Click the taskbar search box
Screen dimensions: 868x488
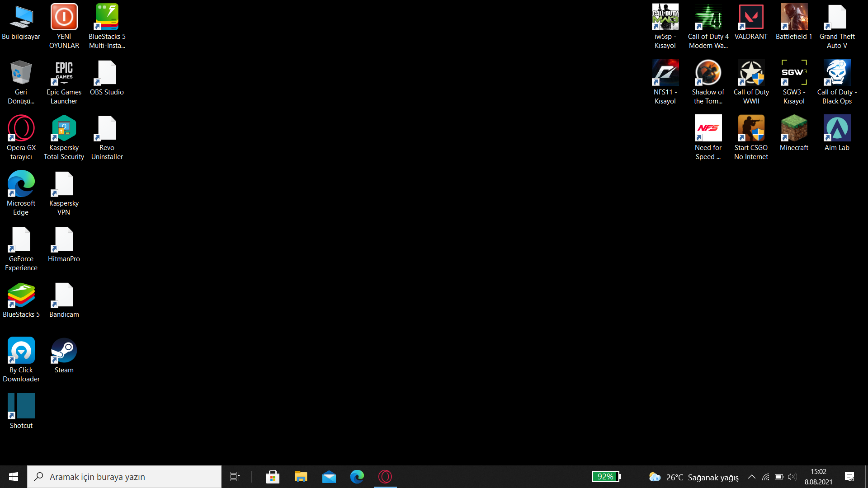click(124, 477)
